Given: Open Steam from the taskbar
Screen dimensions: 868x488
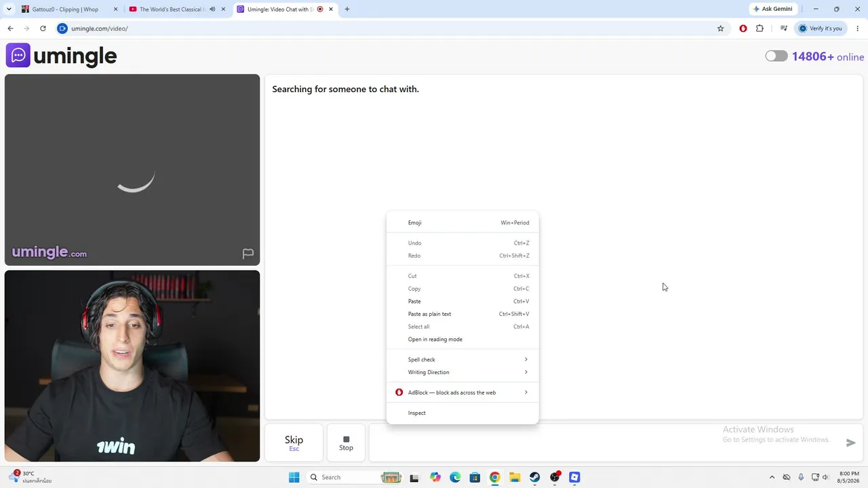Looking at the screenshot, I should 534,477.
